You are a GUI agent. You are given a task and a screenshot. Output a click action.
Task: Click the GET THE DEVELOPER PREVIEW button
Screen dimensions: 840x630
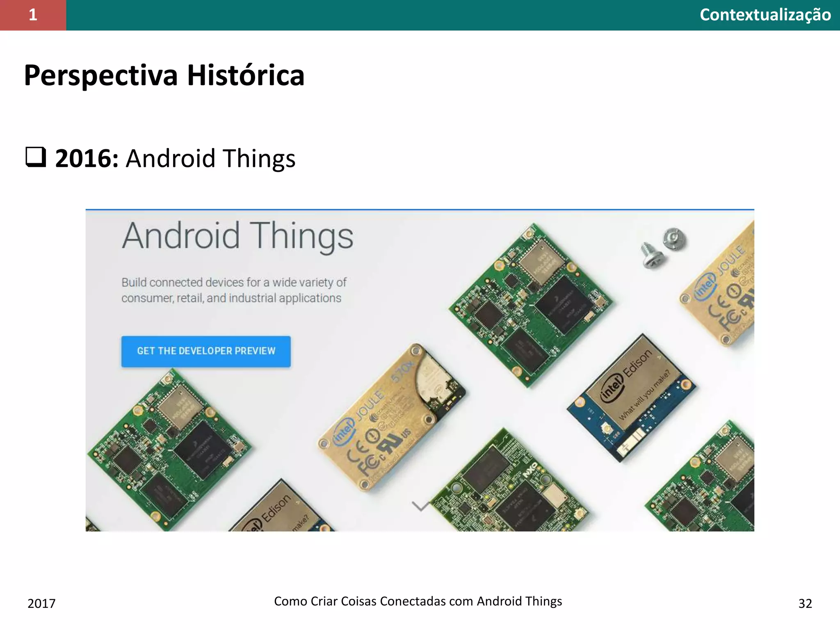coord(206,352)
